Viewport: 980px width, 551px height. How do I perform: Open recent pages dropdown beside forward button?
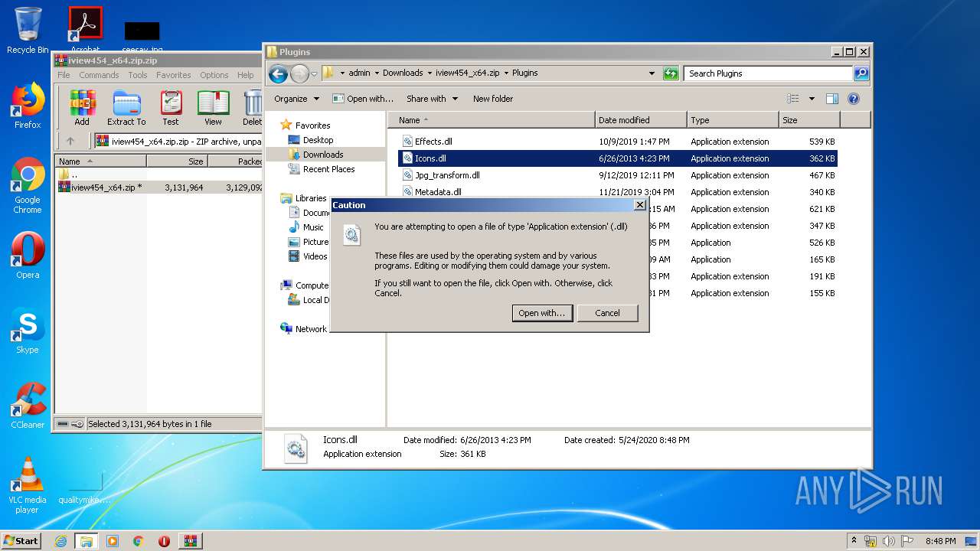[x=314, y=74]
